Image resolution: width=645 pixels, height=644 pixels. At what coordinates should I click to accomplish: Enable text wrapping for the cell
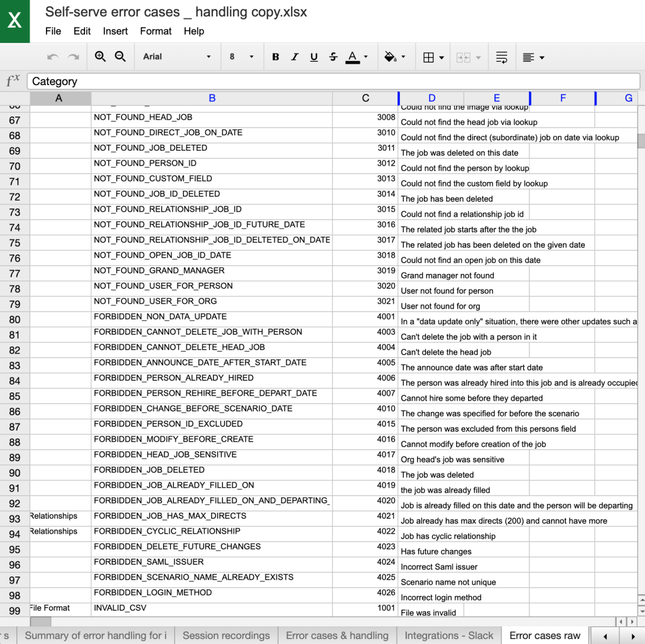click(501, 57)
